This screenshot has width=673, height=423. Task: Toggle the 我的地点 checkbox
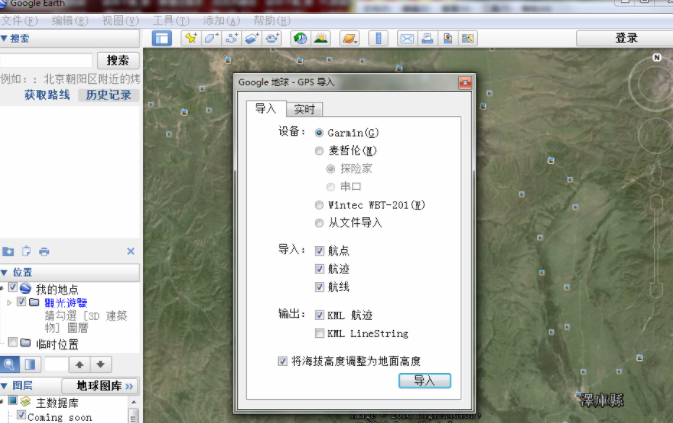[13, 288]
